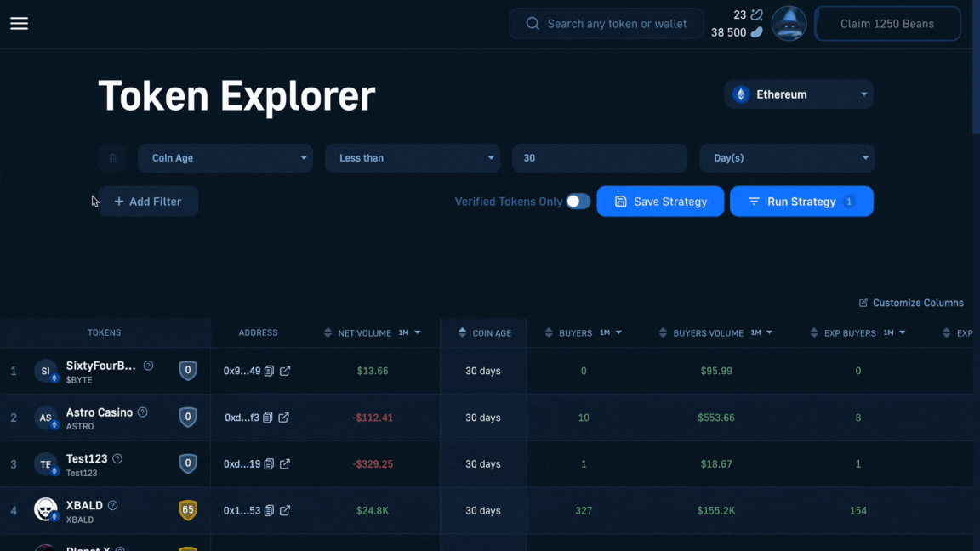The image size is (980, 551).
Task: Open Test123 token name
Action: pos(87,459)
